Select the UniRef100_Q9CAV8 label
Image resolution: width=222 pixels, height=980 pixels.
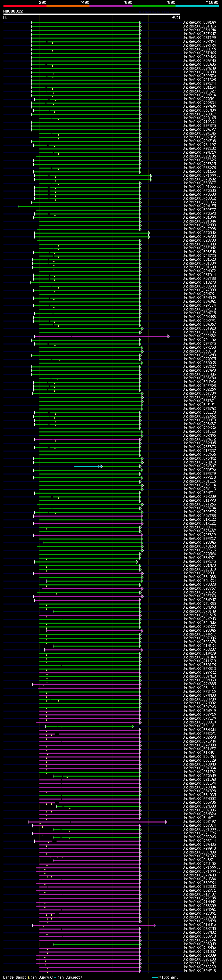[199, 371]
